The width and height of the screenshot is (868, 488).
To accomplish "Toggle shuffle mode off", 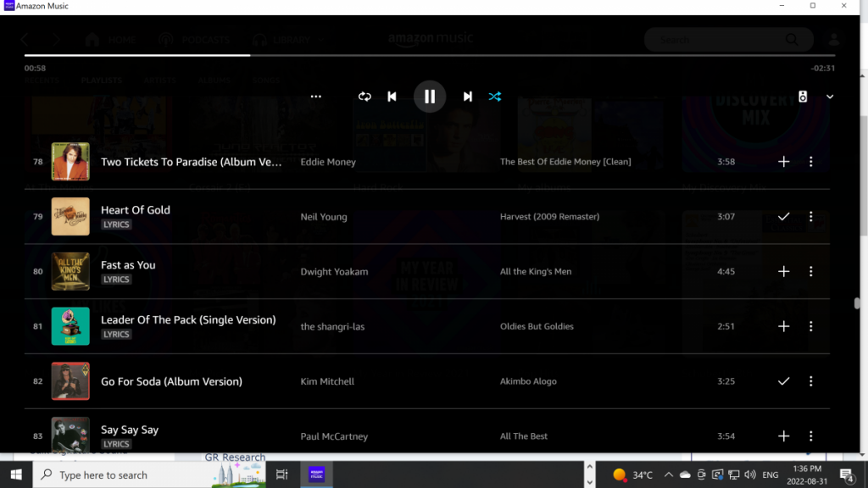I will tap(495, 97).
